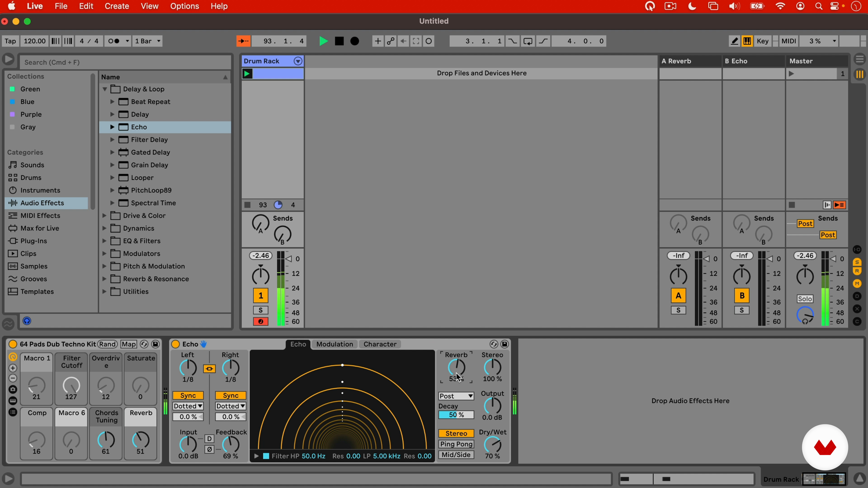Viewport: 868px width, 488px height.
Task: Click the Tap tempo button
Action: (x=10, y=41)
